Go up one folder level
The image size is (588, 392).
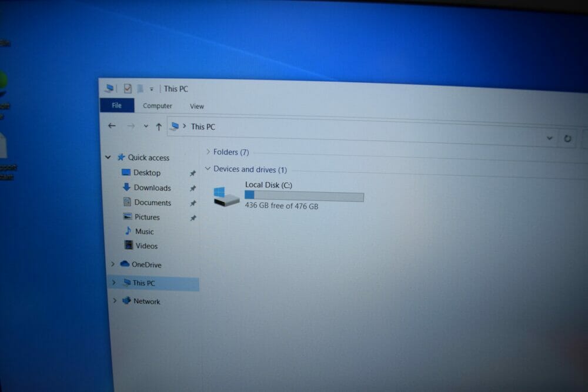coord(159,127)
